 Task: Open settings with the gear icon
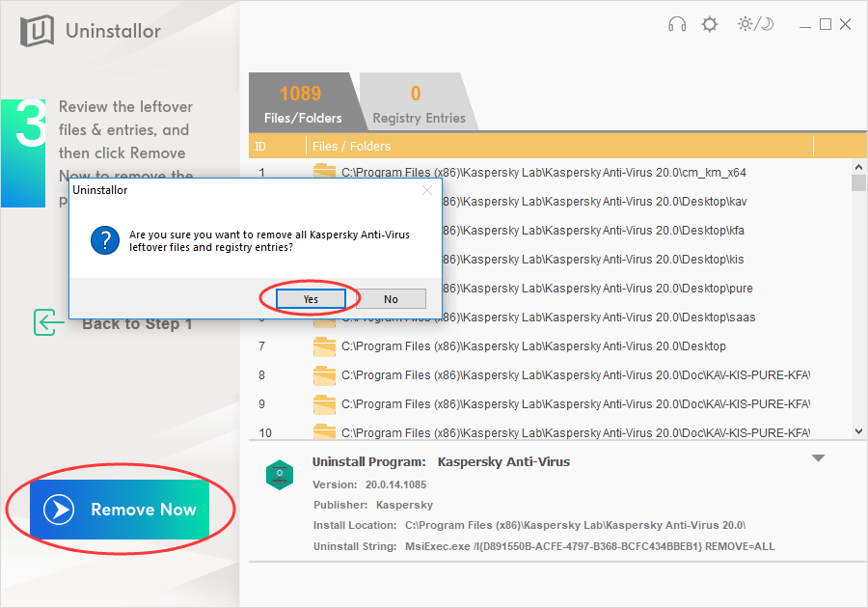[710, 24]
